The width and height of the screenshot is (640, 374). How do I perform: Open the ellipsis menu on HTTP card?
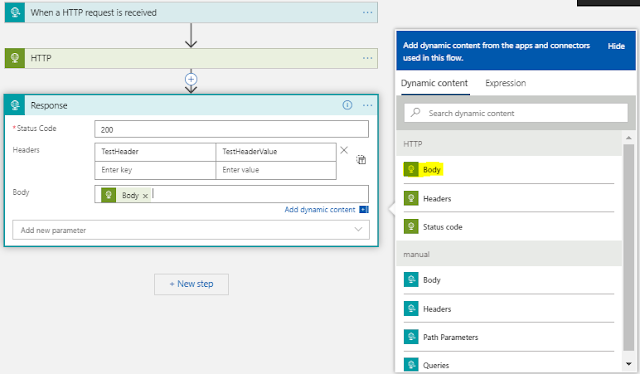click(367, 58)
